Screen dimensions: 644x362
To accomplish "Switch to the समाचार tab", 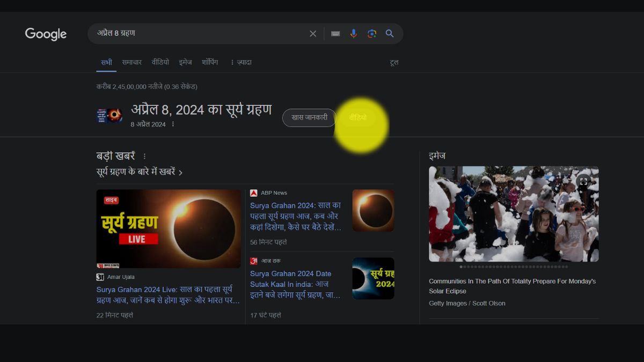I will coord(131,62).
